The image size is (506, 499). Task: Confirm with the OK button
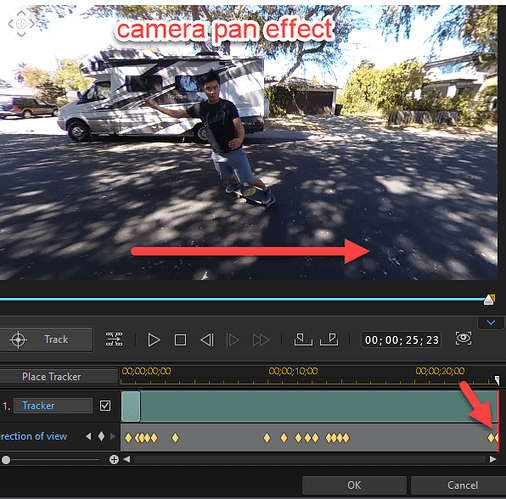[354, 485]
